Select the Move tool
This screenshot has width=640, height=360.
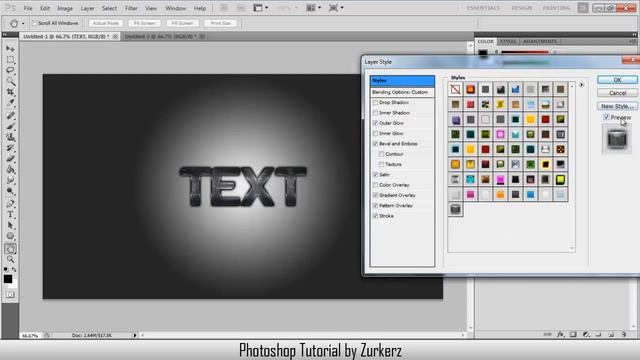(x=10, y=49)
